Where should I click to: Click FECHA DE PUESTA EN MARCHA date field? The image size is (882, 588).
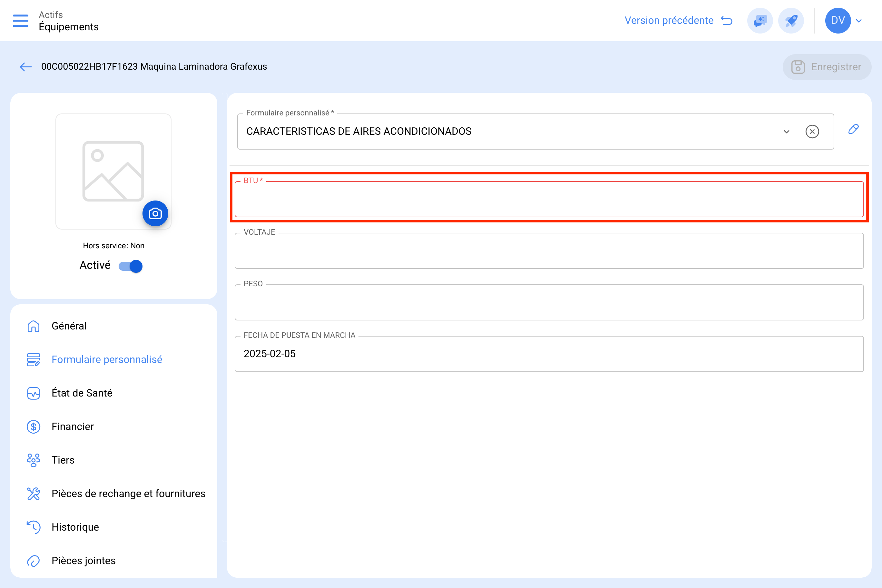(x=549, y=354)
